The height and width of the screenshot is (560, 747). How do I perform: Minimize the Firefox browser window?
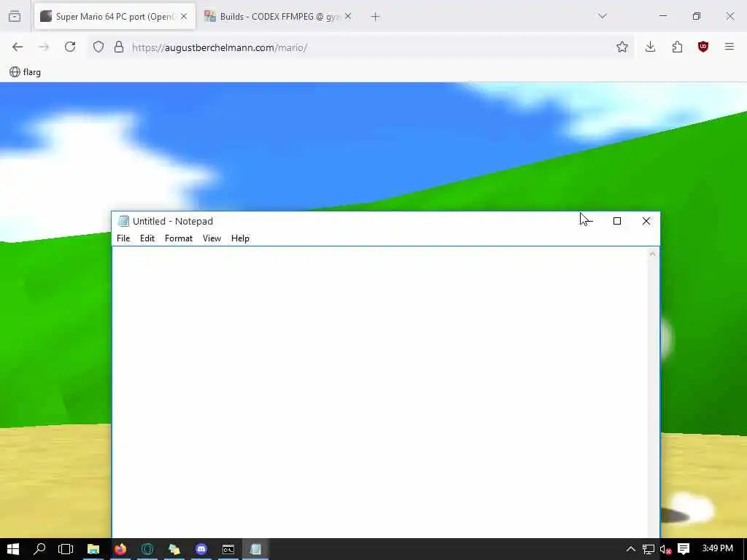[663, 16]
